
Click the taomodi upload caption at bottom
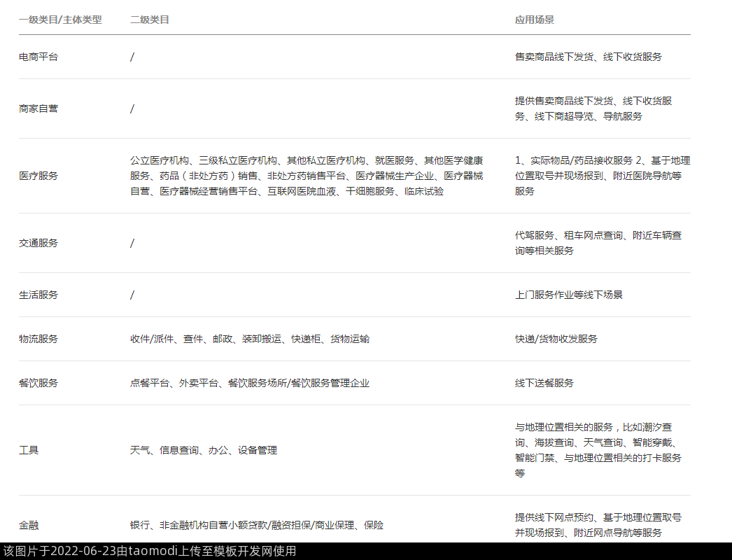pos(148,552)
